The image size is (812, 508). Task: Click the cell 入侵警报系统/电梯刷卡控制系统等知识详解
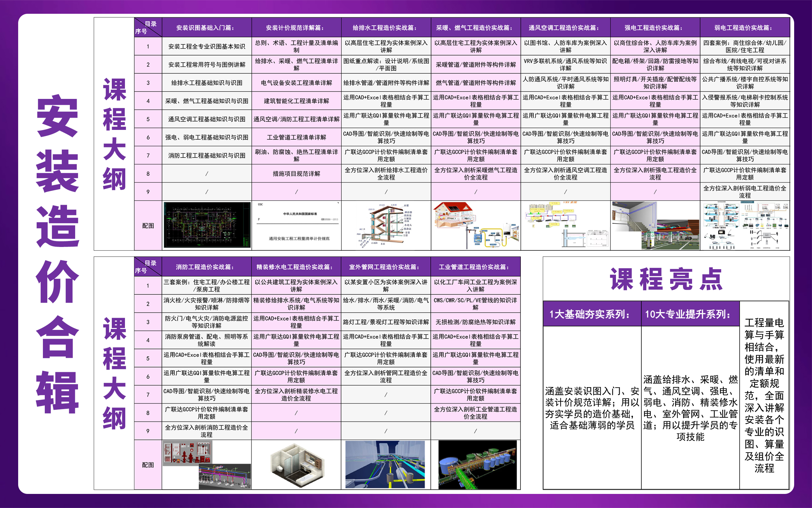coord(745,101)
